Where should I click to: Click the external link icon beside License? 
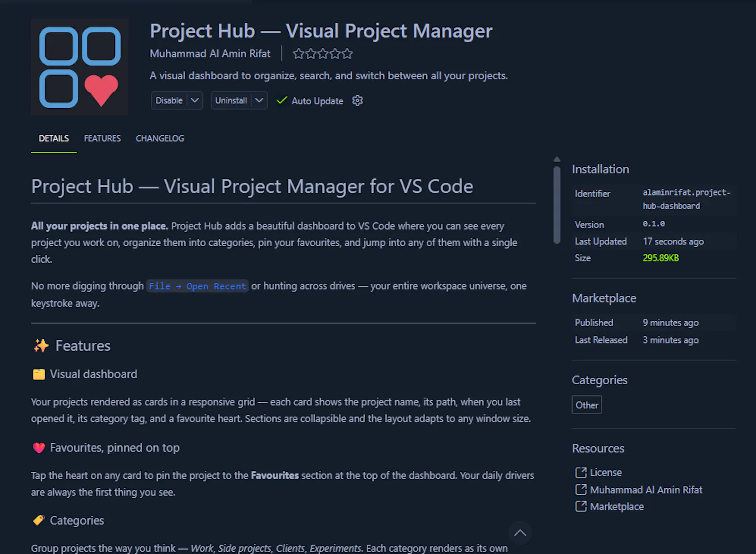point(581,472)
